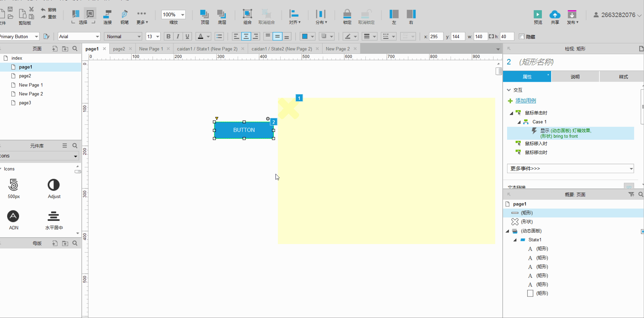
Task: Select the 鼠标移入时 event
Action: point(536,143)
